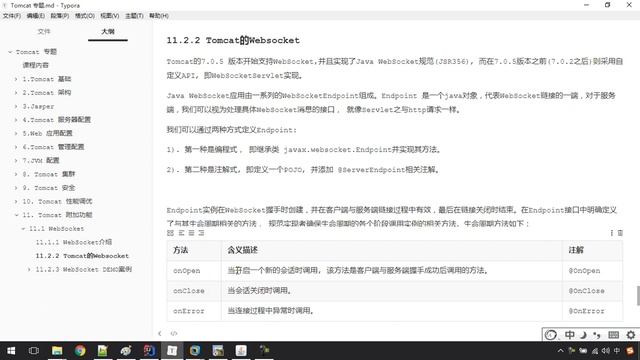The image size is (640, 360).
Task: Click the network icon in the system tray
Action: tap(595, 351)
